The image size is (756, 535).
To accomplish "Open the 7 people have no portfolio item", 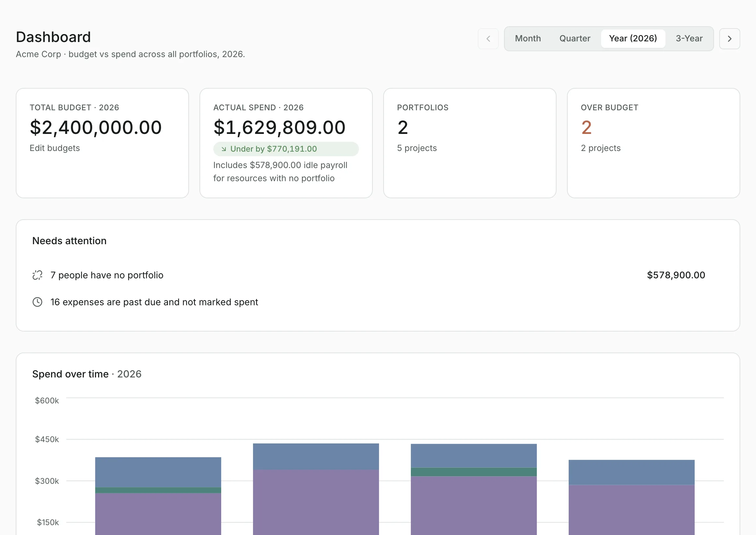I will tap(378, 275).
